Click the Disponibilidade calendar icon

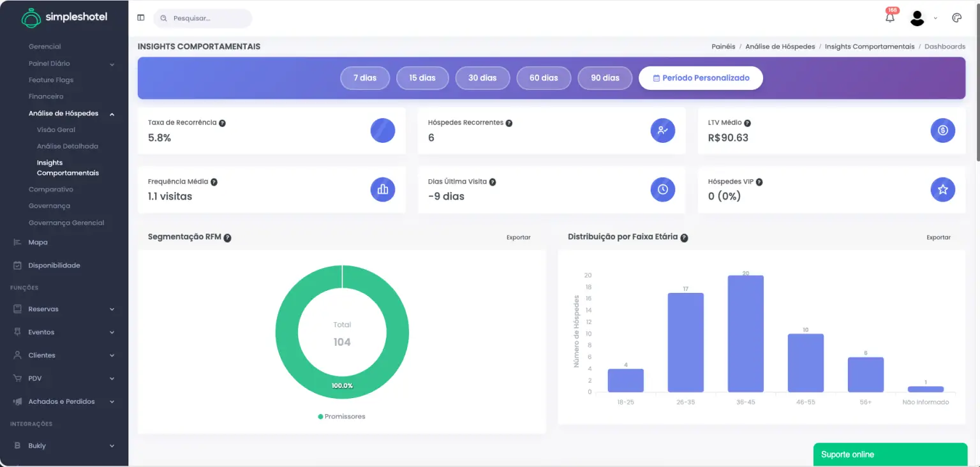[x=16, y=265]
